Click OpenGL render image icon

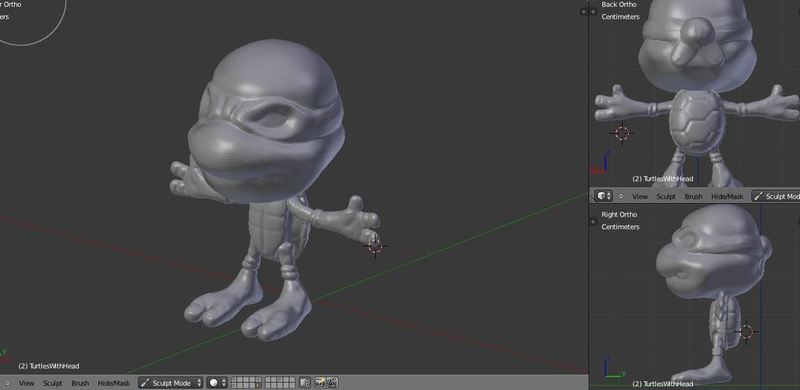(320, 383)
